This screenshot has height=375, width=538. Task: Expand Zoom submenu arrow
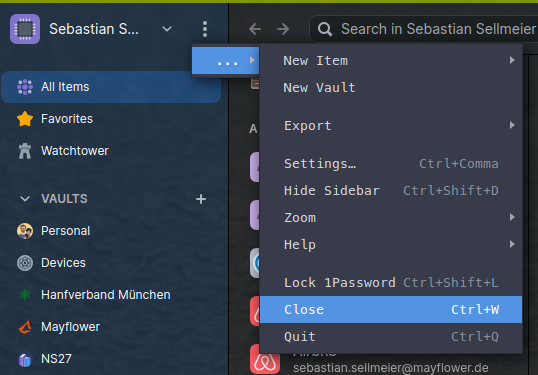click(x=512, y=217)
